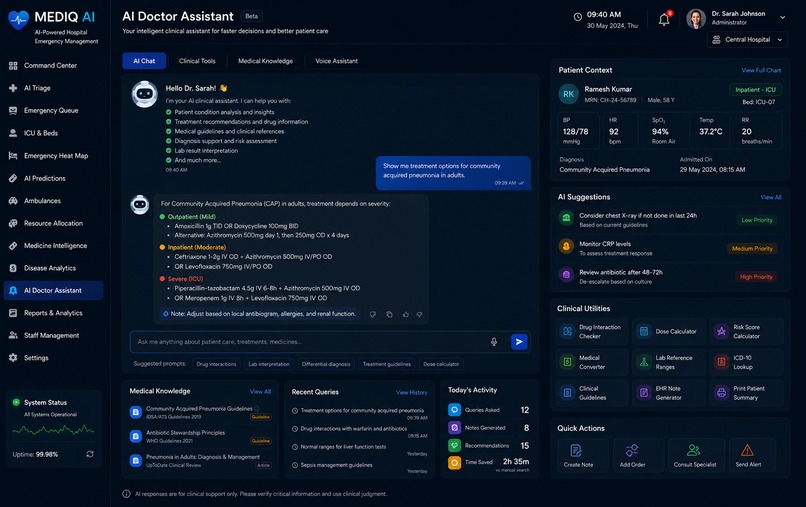Refresh system status uptime
The width and height of the screenshot is (806, 507).
pos(90,454)
